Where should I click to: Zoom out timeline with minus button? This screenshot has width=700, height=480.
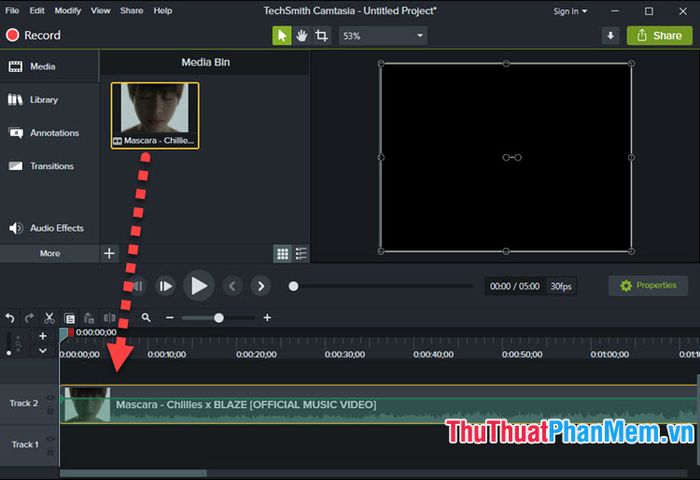click(170, 317)
